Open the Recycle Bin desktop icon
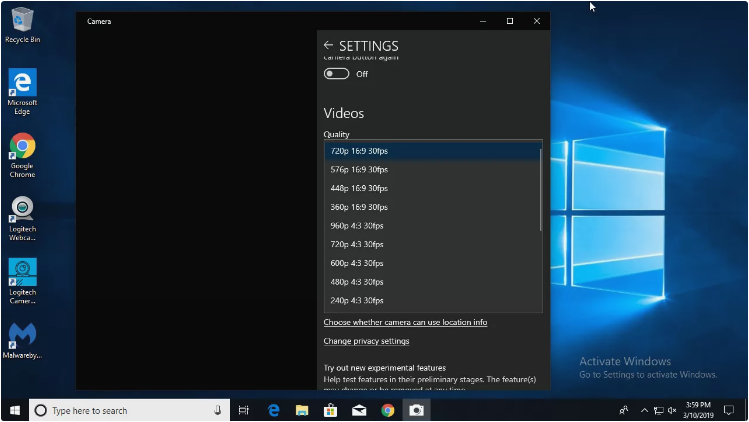749x422 pixels. [x=22, y=25]
